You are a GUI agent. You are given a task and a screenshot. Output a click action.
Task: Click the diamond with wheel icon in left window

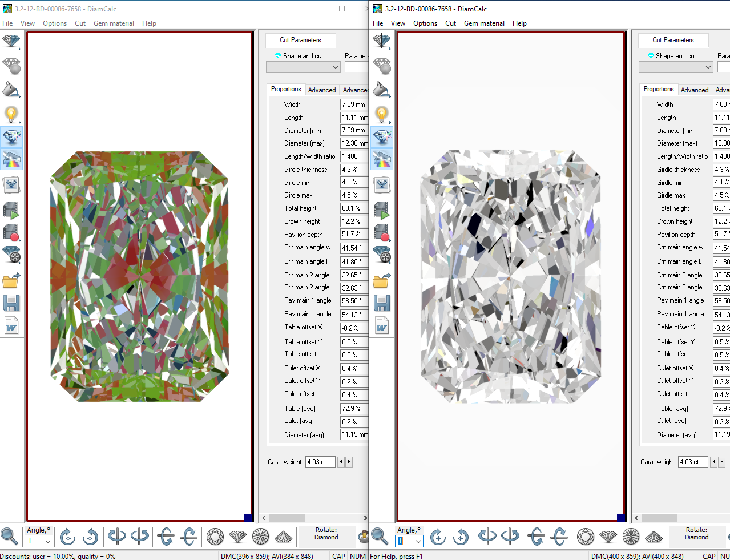[x=11, y=255]
